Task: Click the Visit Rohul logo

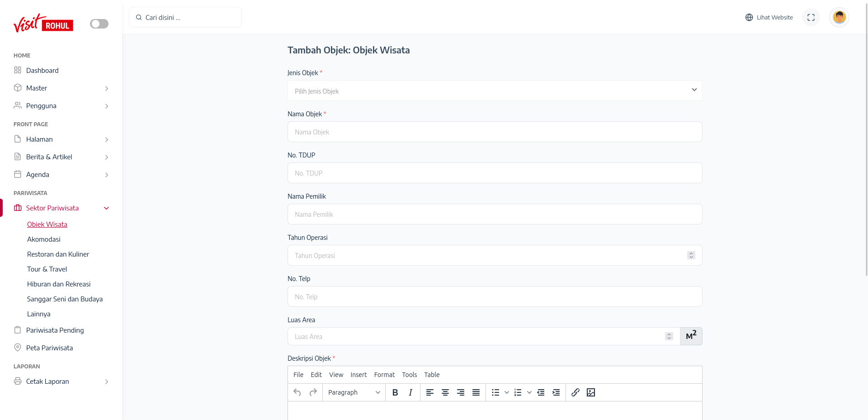Action: click(x=43, y=23)
